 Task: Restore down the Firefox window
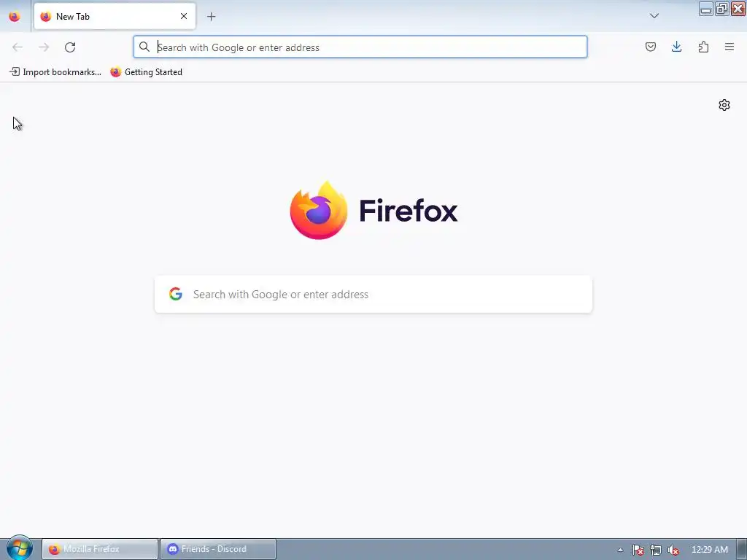721,9
